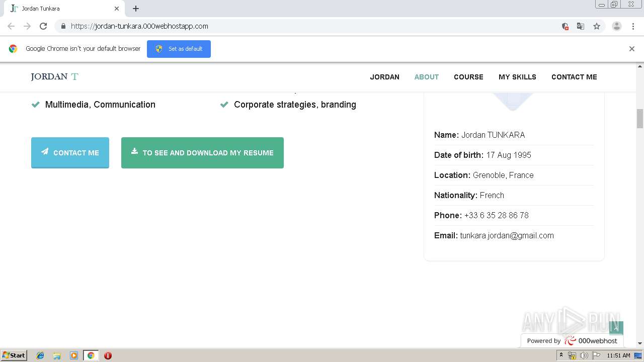Image resolution: width=644 pixels, height=362 pixels.
Task: Close the Jordan Tunkara tab
Action: [117, 9]
